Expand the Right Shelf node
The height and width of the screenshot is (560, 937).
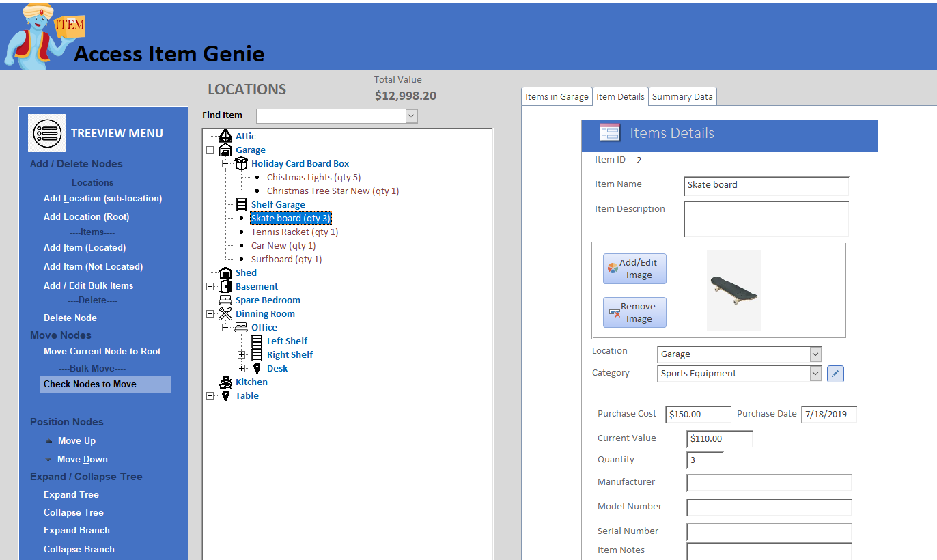pos(241,354)
